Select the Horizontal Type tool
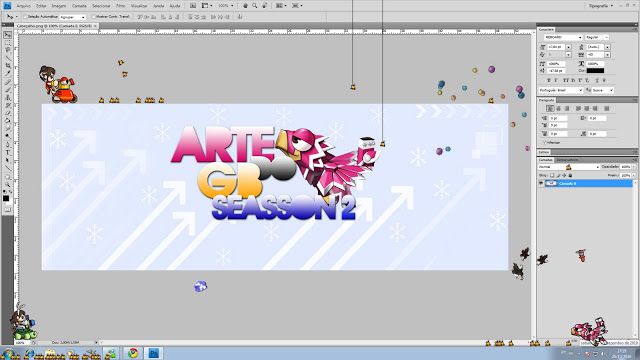The height and width of the screenshot is (360, 640). coord(8,153)
